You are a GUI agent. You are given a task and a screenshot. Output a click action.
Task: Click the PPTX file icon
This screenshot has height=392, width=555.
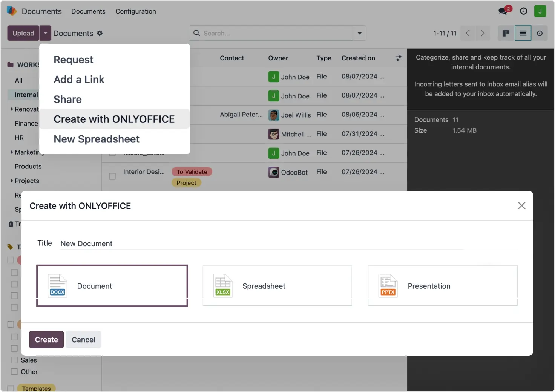pyautogui.click(x=388, y=286)
